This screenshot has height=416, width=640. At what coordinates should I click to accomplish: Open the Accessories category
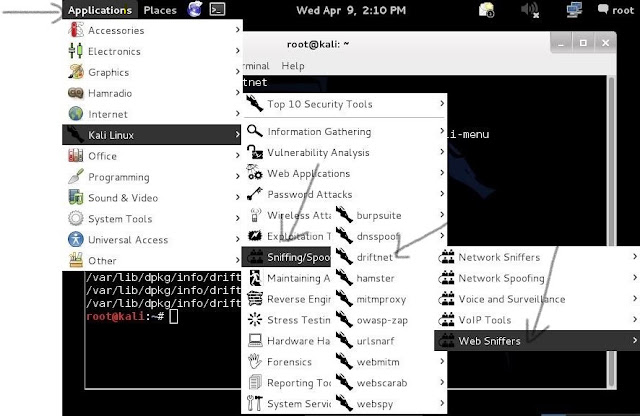(x=152, y=30)
